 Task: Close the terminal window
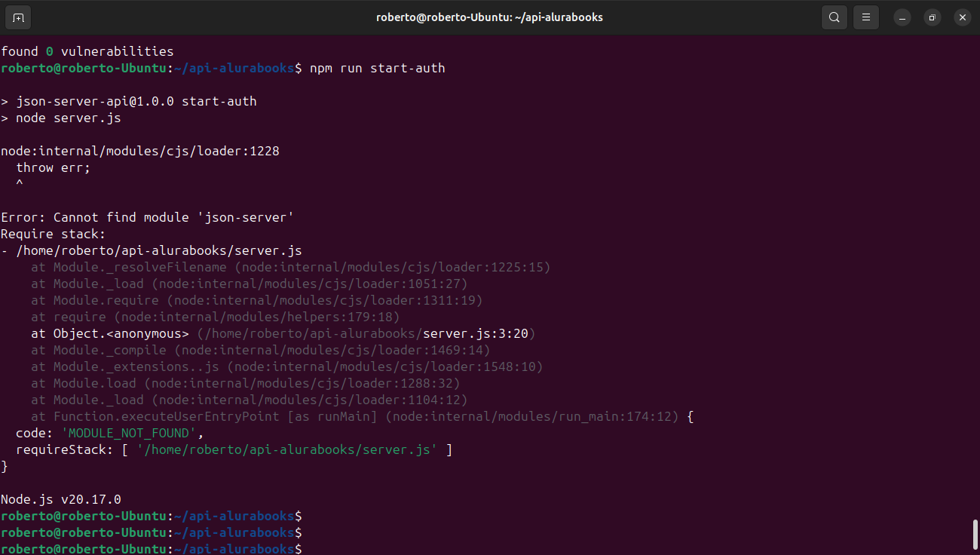(x=963, y=17)
